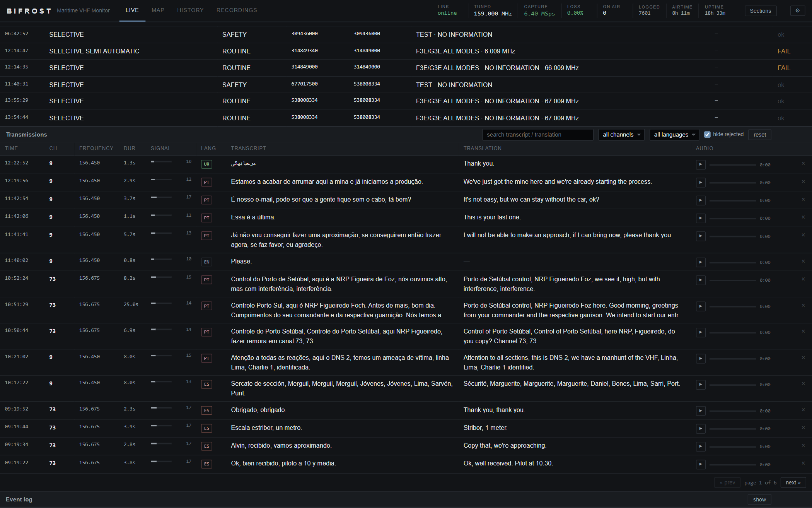Show the Event log panel

759,499
